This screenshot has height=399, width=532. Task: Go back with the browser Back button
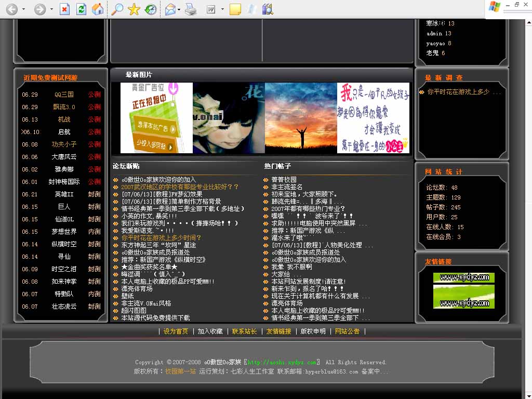coord(12,9)
